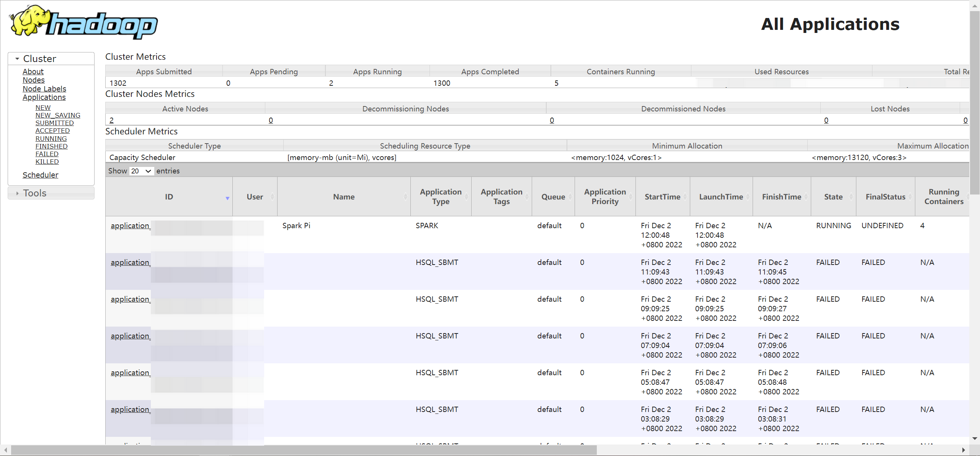
Task: Sort table by Application Type column
Action: click(x=441, y=197)
